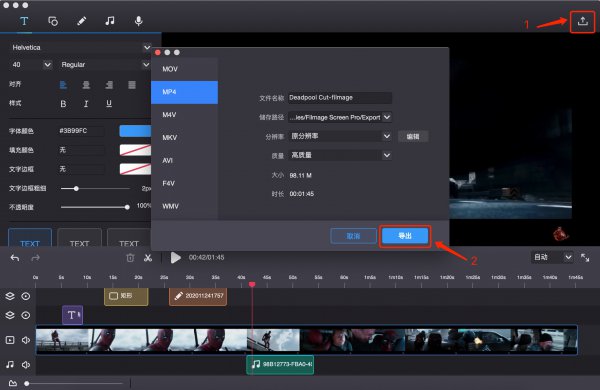Image resolution: width=600 pixels, height=390 pixels.
Task: Select the 202011241757 drawing clip
Action: (x=198, y=297)
